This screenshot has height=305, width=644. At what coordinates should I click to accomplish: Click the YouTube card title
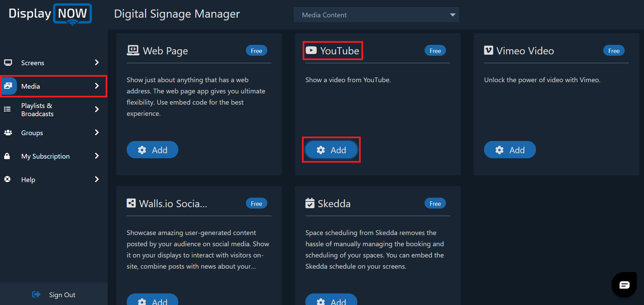tap(340, 51)
